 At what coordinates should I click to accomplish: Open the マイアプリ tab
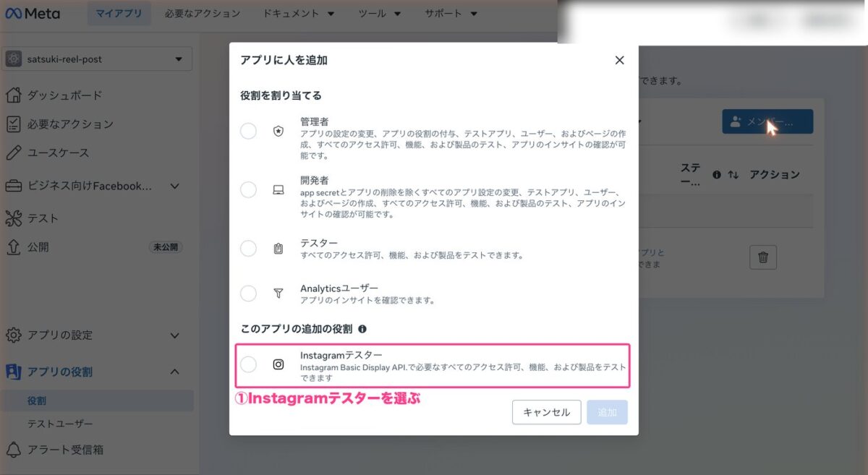point(119,14)
